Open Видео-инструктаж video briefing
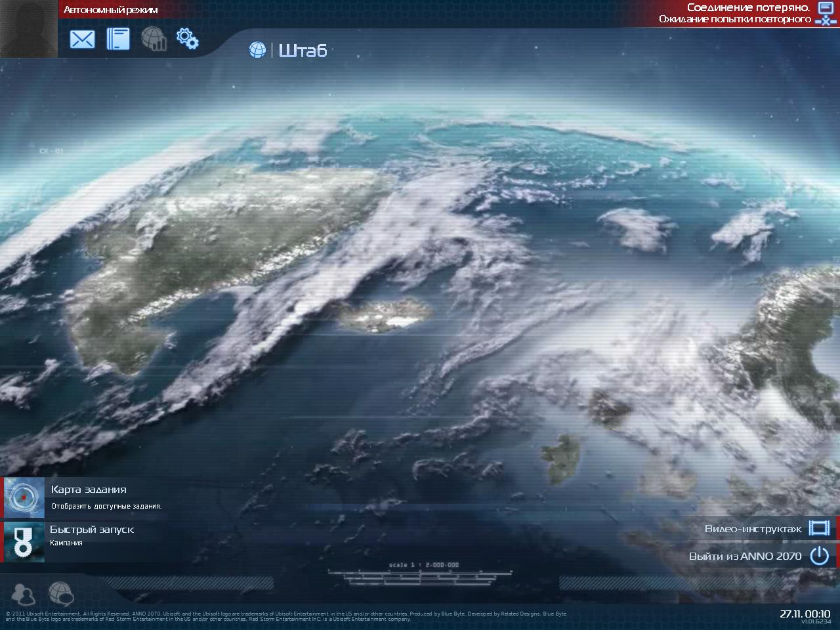Screen dimensions: 840x630 pyautogui.click(x=753, y=529)
